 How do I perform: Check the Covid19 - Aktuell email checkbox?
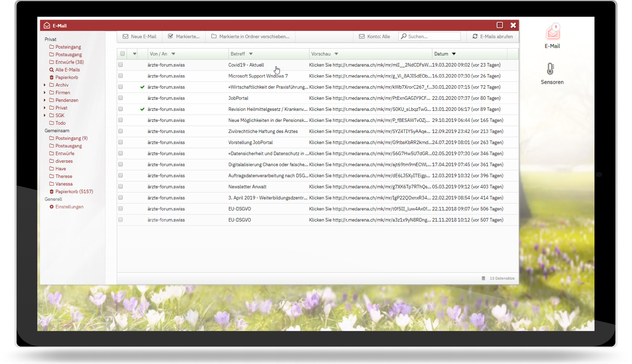click(121, 65)
